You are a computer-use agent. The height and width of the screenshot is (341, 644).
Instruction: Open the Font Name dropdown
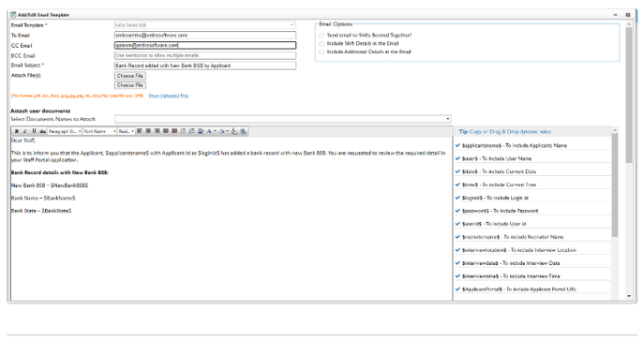99,131
